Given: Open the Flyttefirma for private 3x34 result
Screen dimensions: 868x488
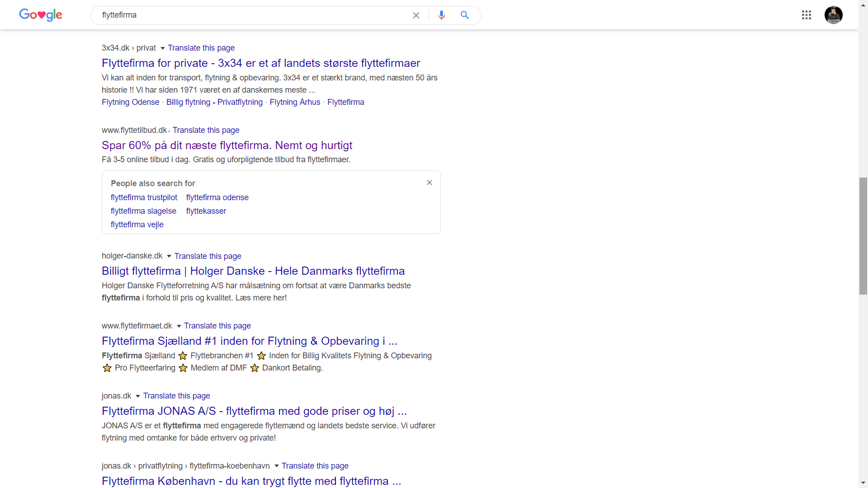Looking at the screenshot, I should pos(261,63).
